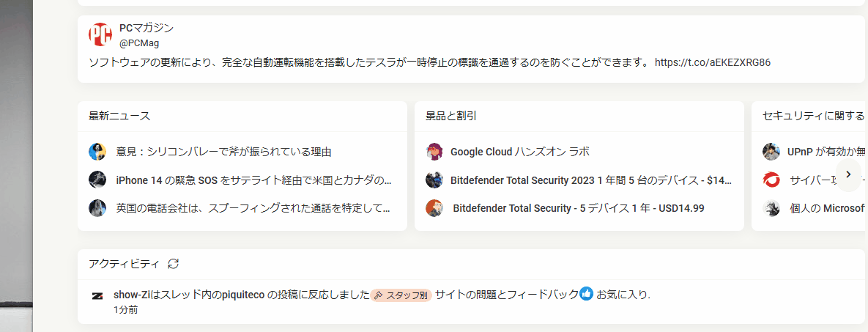
Task: Open the t.co link in PCMag post
Action: 712,62
